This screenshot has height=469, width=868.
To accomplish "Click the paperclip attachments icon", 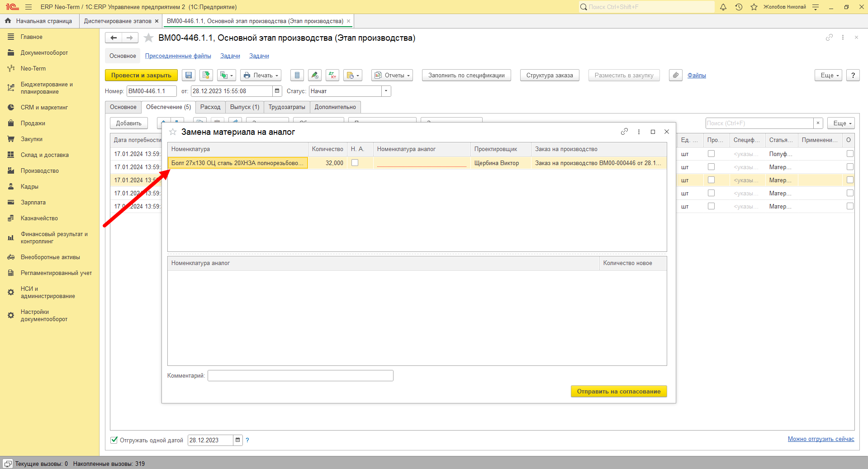I will (676, 75).
